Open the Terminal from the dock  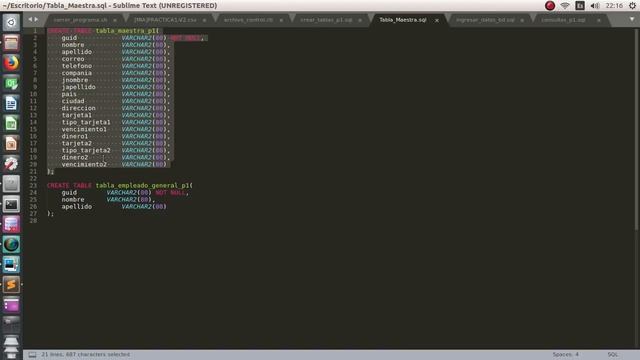pos(11,204)
